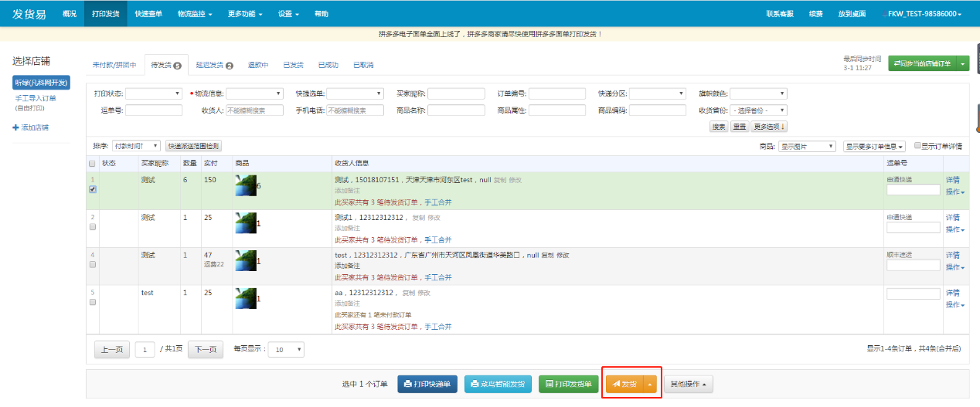Click the 菜鸟智能发货 smart shipping button
980x407 pixels.
[x=498, y=384]
